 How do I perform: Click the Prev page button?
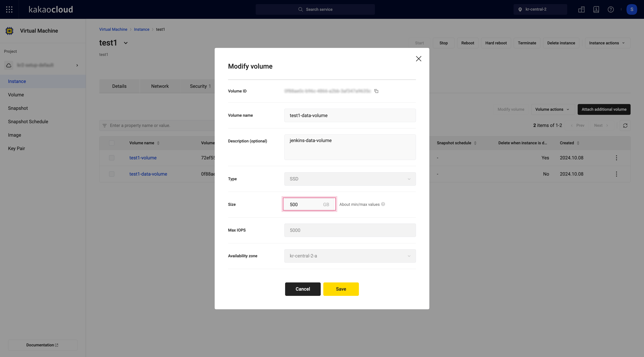577,126
